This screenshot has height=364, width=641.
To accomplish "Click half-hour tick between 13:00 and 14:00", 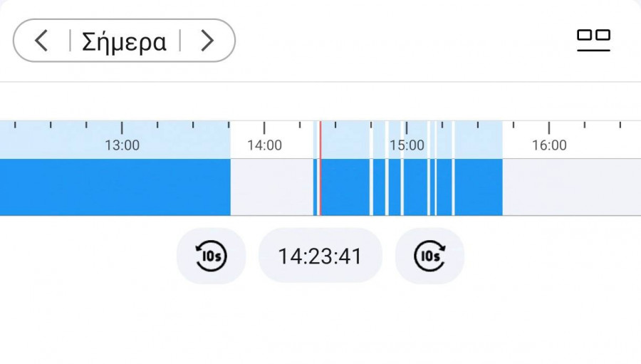I will 193,127.
